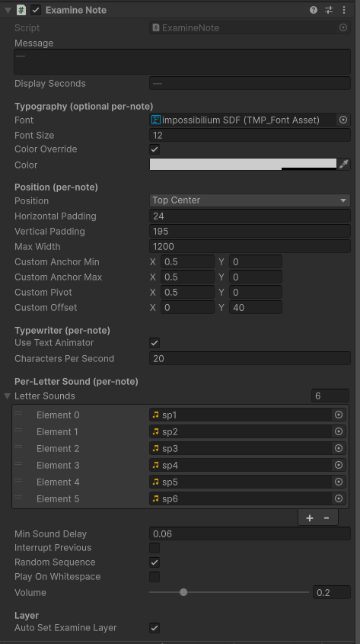Click the Element 1 drag handle
This screenshot has width=360, height=644.
click(x=18, y=430)
